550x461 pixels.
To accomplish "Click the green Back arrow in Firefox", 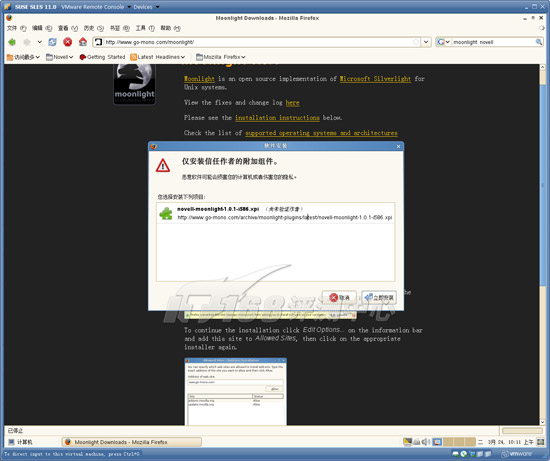I will pyautogui.click(x=12, y=42).
